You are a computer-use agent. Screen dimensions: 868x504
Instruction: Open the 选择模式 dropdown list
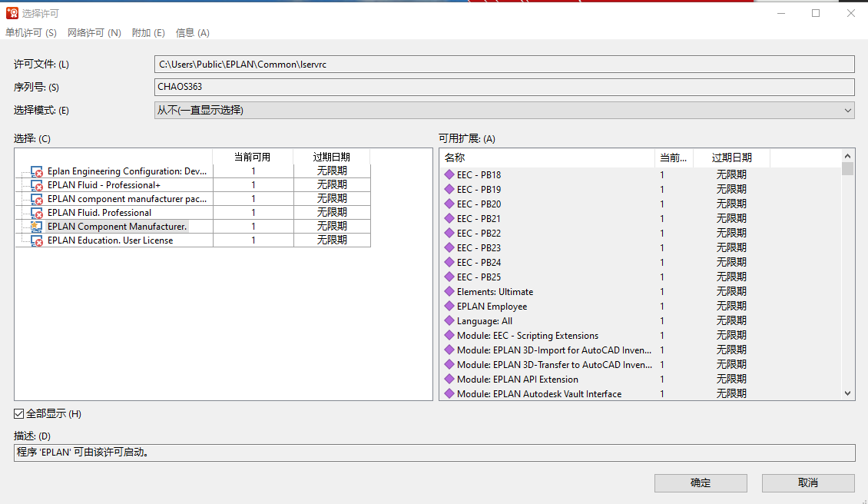847,111
